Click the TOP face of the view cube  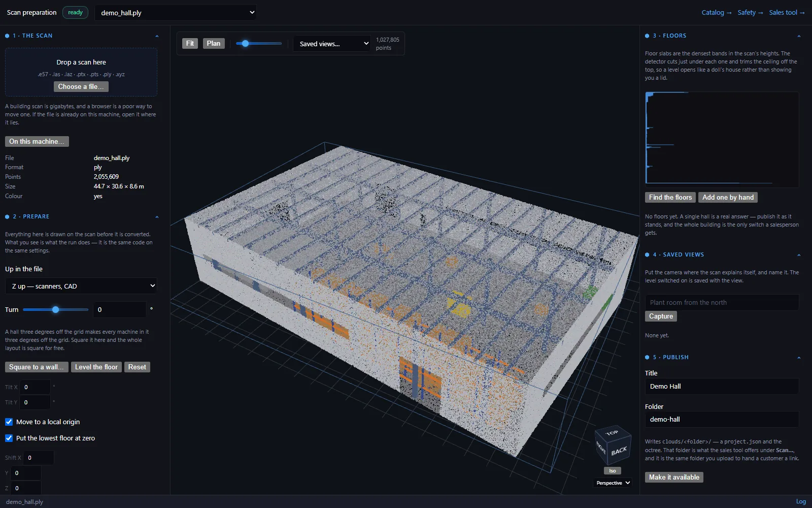pyautogui.click(x=613, y=432)
